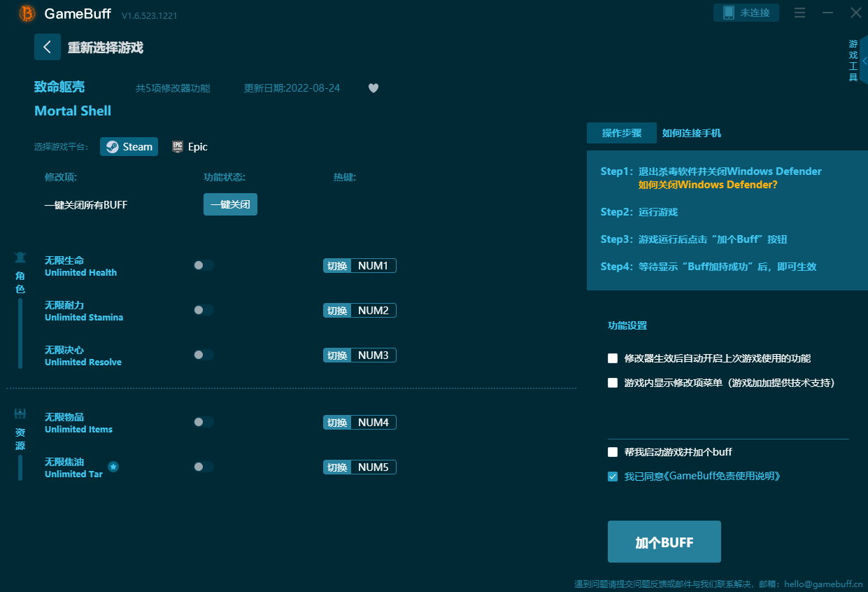The width and height of the screenshot is (868, 592).
Task: Switch to the 如何连接手机 tab
Action: (692, 133)
